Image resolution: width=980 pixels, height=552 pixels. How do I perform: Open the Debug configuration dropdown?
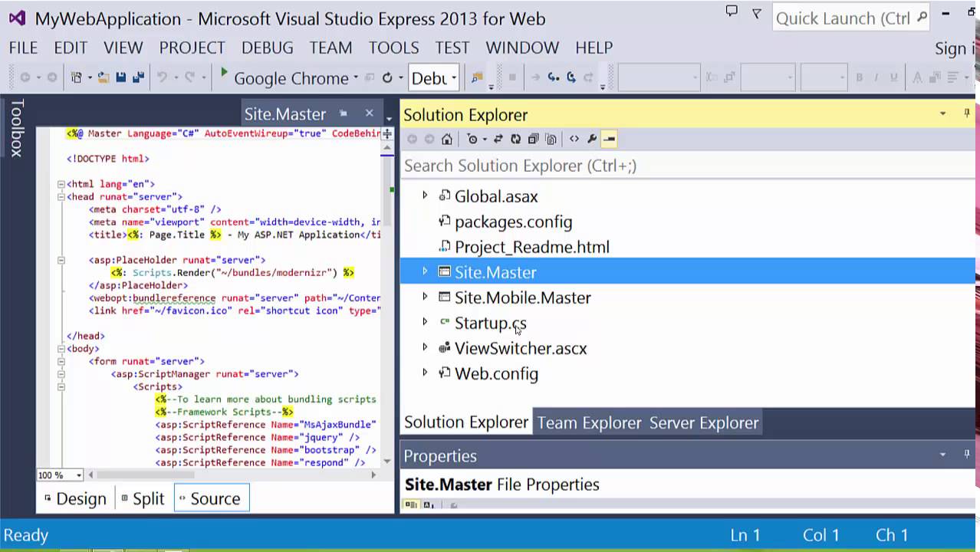click(454, 78)
